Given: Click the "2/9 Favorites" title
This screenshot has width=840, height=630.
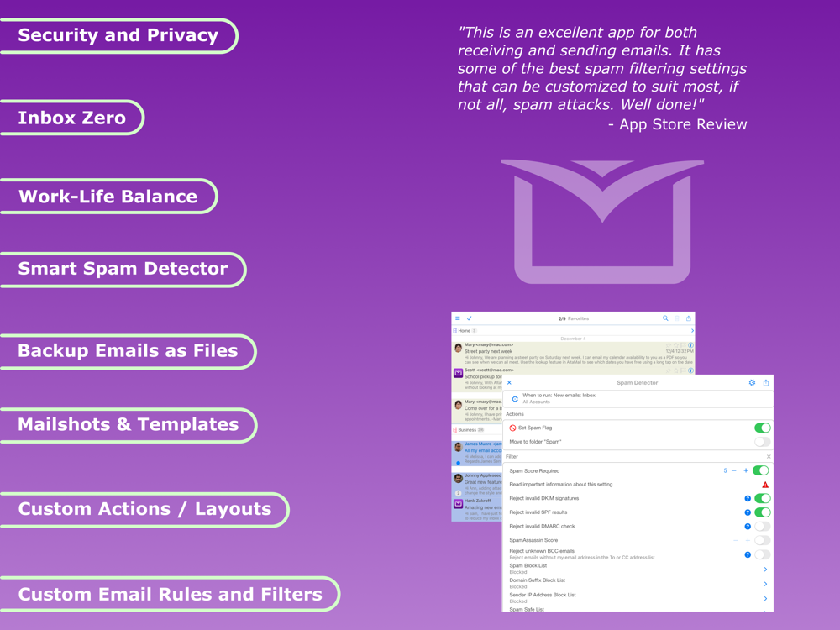Looking at the screenshot, I should click(x=573, y=318).
